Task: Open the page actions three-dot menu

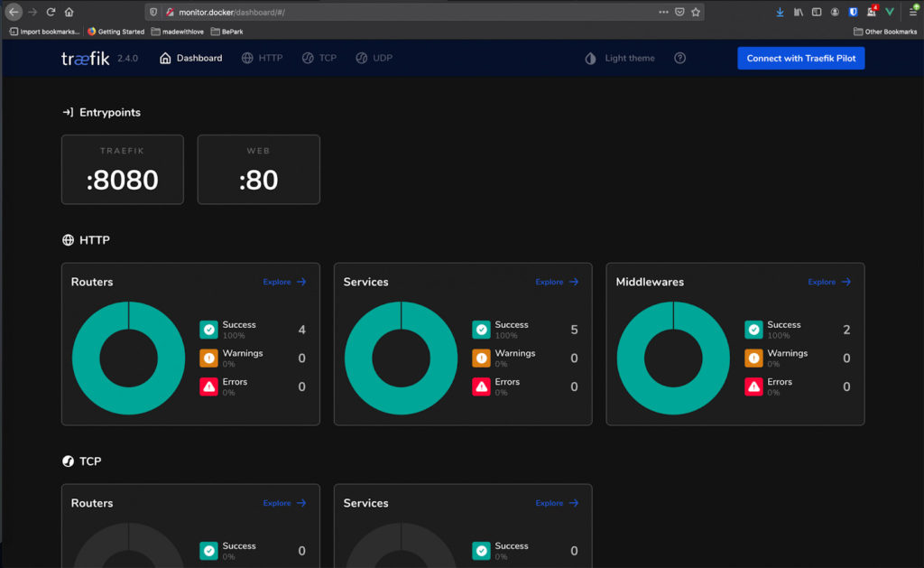Action: click(663, 12)
